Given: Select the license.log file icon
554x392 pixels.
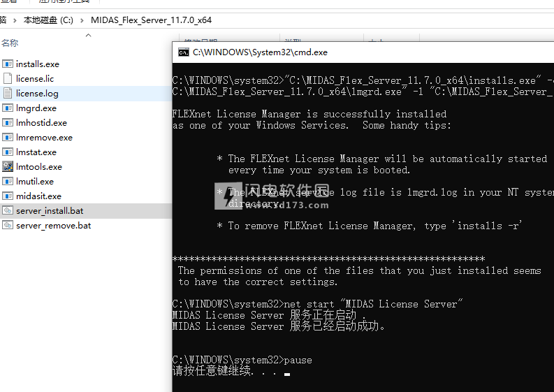Looking at the screenshot, I should click(x=8, y=94).
